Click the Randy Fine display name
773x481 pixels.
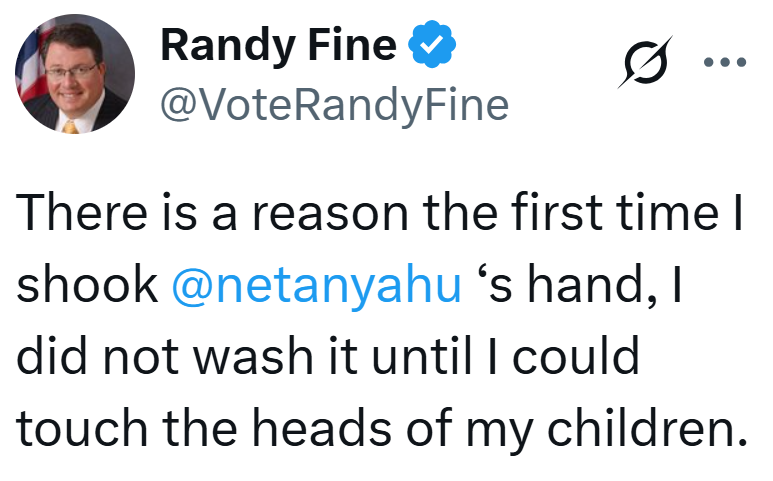279,45
